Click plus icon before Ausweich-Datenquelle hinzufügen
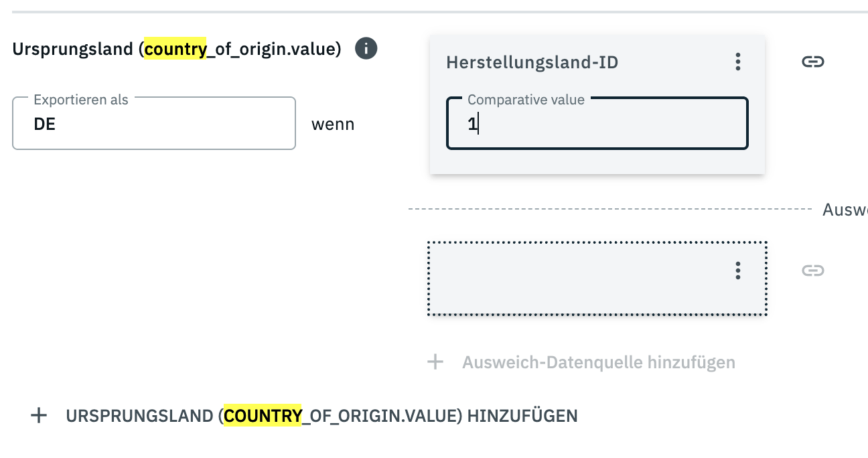Image resolution: width=868 pixels, height=458 pixels. click(x=435, y=363)
